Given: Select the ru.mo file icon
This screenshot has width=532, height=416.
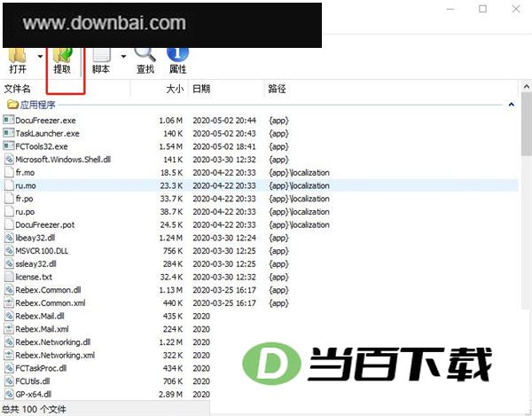Looking at the screenshot, I should 9,185.
